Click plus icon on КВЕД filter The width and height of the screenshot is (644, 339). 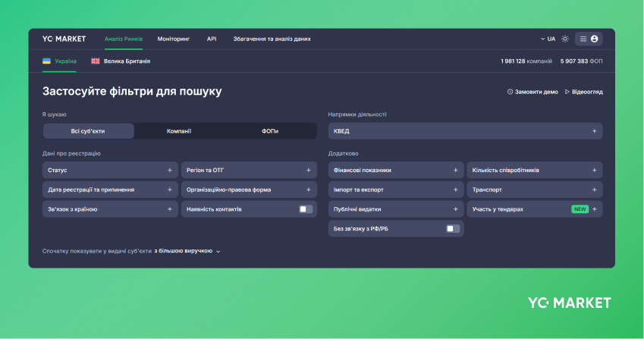(x=594, y=131)
